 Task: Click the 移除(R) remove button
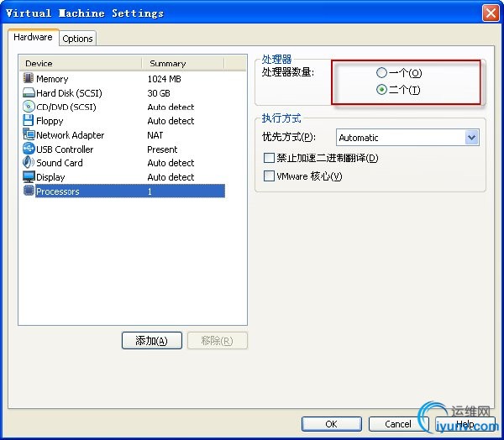218,340
